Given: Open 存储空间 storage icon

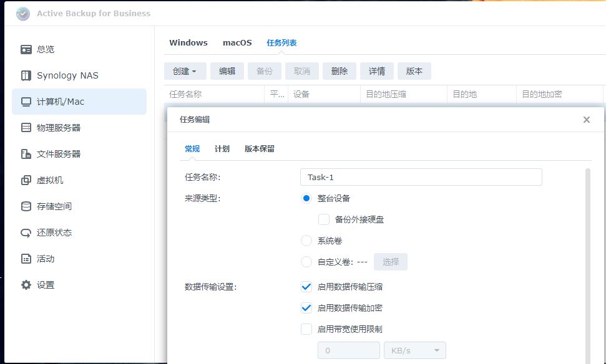Looking at the screenshot, I should click(26, 206).
